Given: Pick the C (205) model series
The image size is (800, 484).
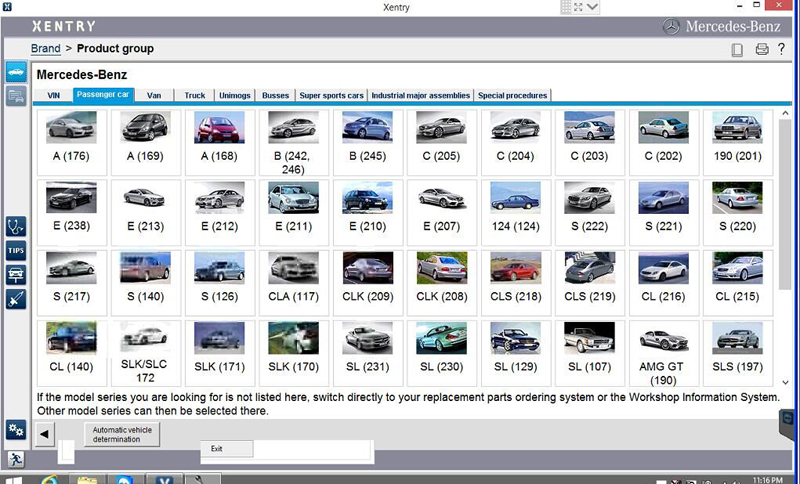Looking at the screenshot, I should click(x=441, y=142).
